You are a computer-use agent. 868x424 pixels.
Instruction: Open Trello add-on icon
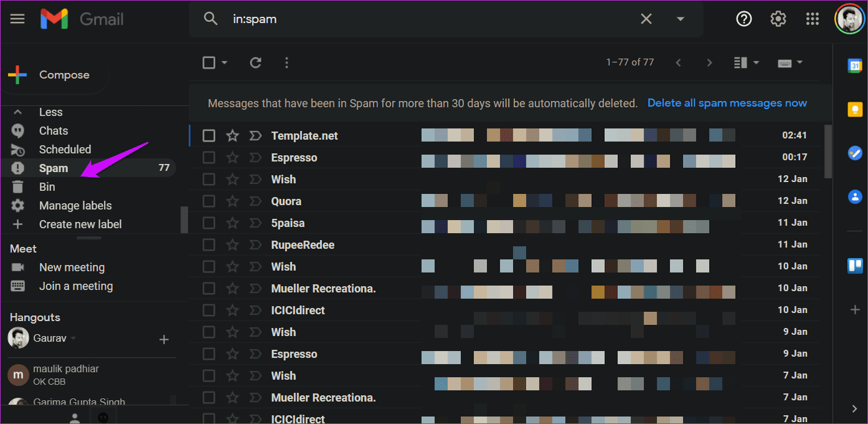pyautogui.click(x=854, y=266)
